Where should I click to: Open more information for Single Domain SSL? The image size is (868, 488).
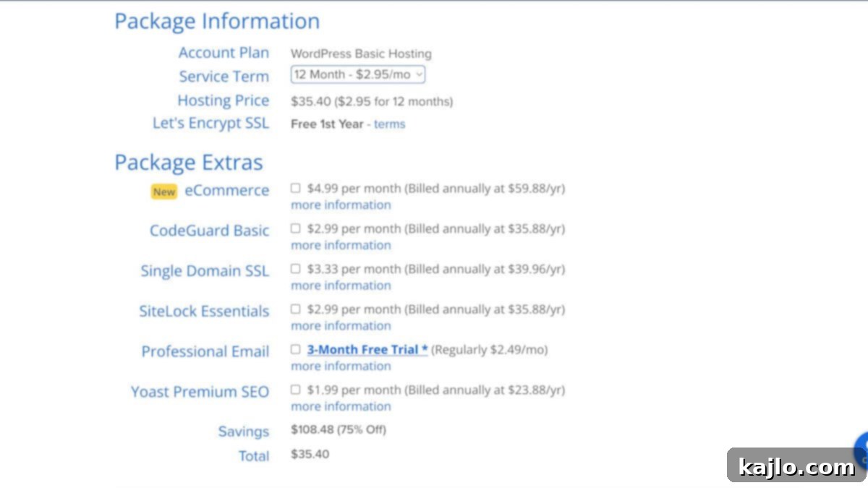(x=341, y=286)
